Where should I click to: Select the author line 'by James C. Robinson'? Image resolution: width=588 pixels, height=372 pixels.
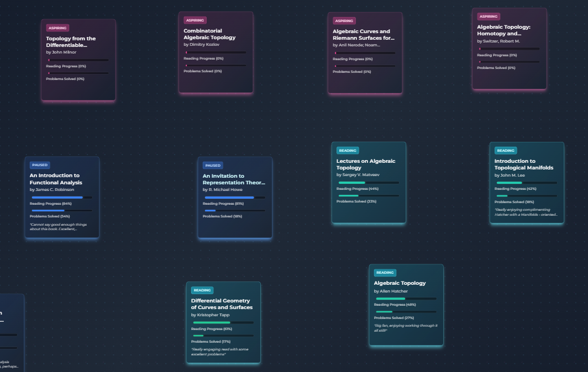[52, 190]
